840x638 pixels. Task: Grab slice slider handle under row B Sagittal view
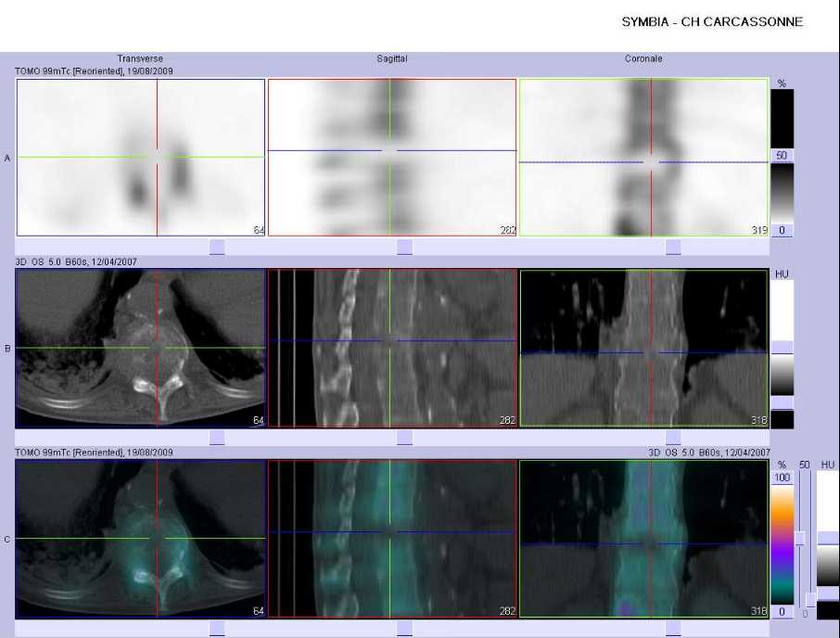pos(405,438)
